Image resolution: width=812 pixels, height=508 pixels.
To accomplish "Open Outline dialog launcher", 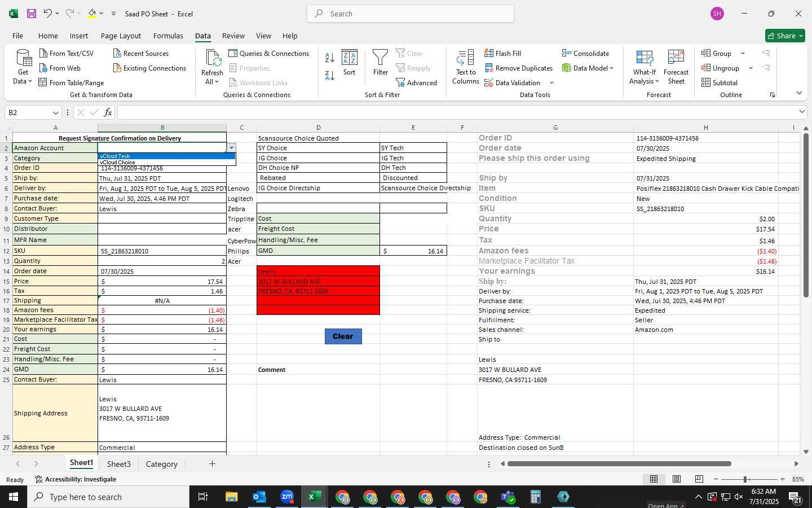I will coord(773,95).
